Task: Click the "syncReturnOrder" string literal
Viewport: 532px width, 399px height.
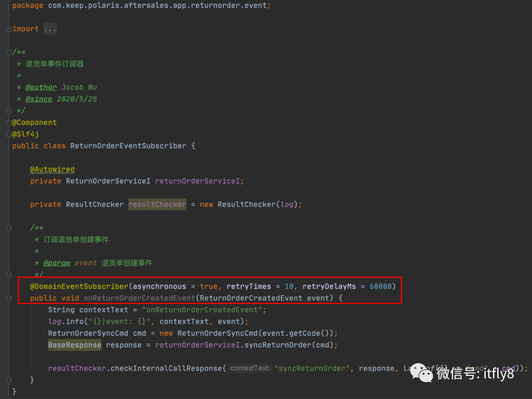Action: [311, 368]
